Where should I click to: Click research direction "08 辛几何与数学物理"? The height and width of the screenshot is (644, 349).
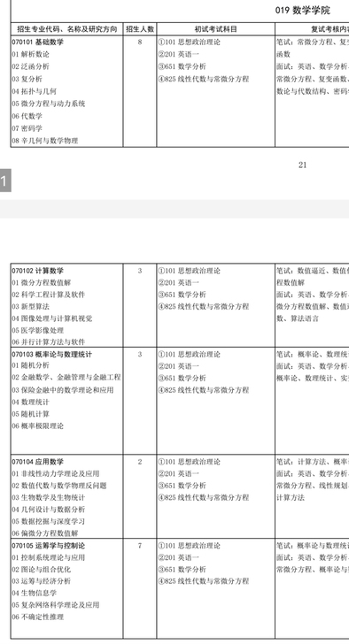[45, 141]
